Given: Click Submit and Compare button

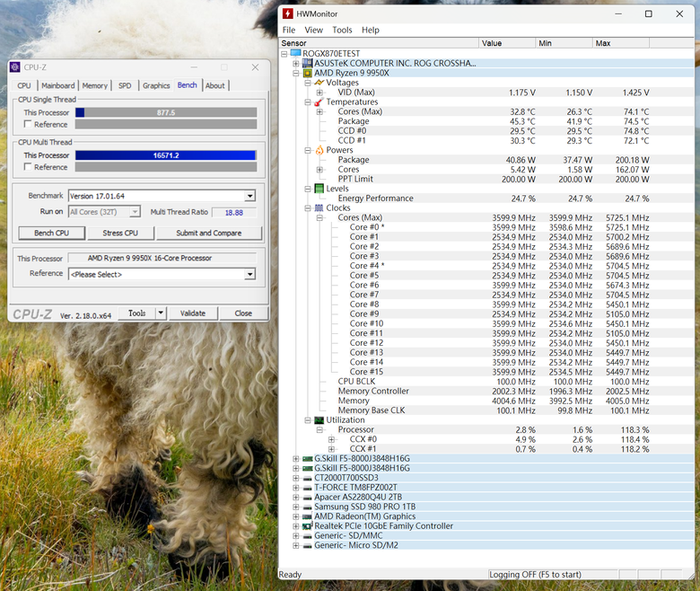Looking at the screenshot, I should pos(209,233).
